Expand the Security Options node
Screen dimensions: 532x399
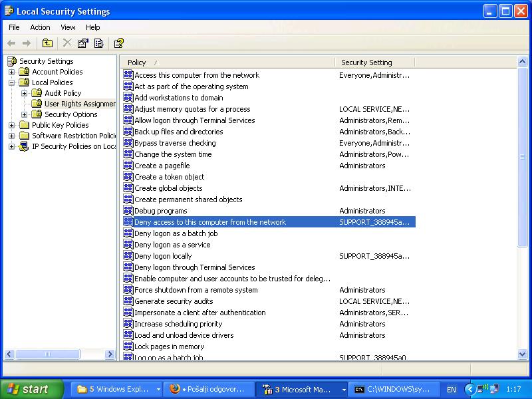(x=25, y=114)
